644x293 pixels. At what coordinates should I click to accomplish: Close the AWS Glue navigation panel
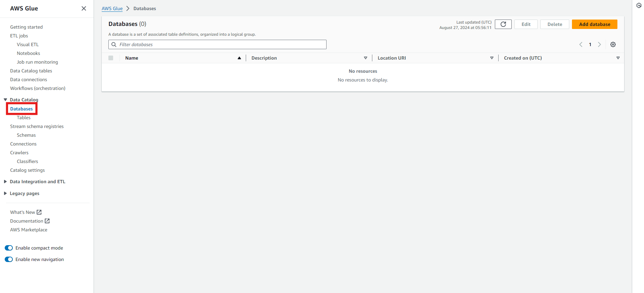pos(84,8)
